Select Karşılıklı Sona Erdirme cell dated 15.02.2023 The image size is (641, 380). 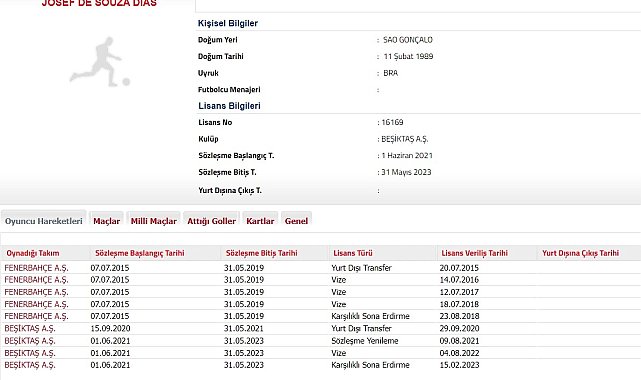370,365
